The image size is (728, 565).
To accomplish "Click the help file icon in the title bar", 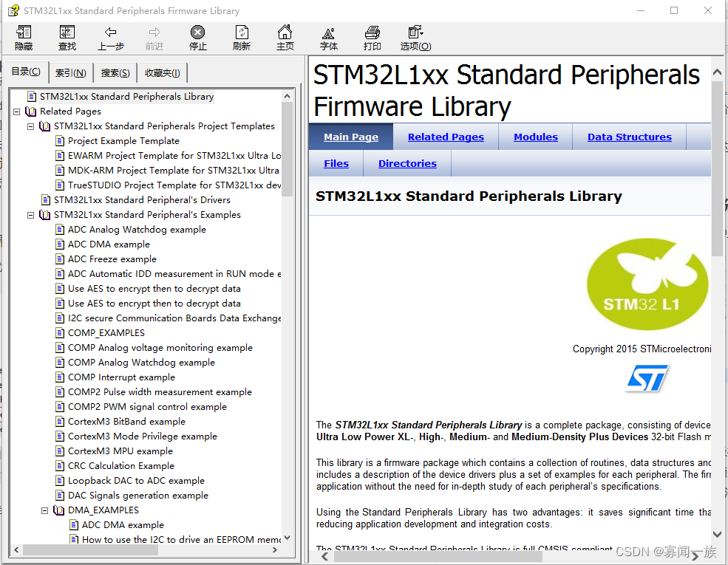I will tap(13, 10).
